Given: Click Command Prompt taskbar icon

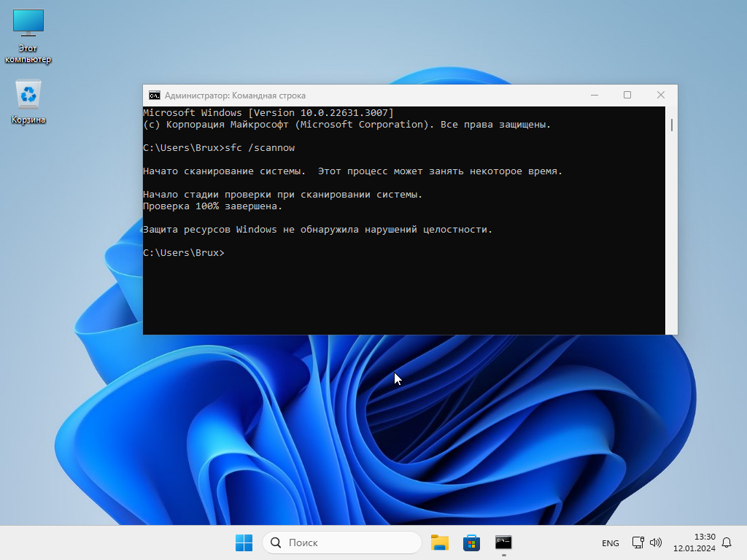Looking at the screenshot, I should coord(503,542).
